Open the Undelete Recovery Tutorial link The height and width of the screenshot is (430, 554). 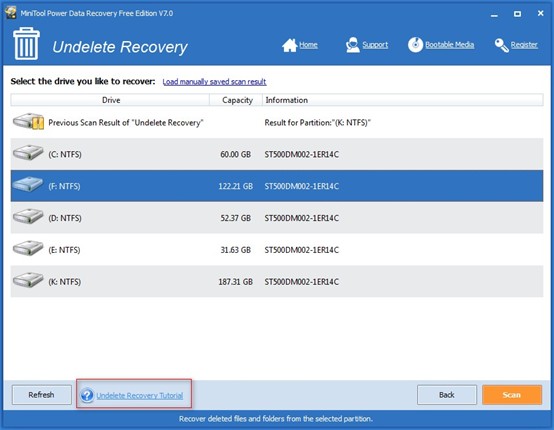click(140, 395)
